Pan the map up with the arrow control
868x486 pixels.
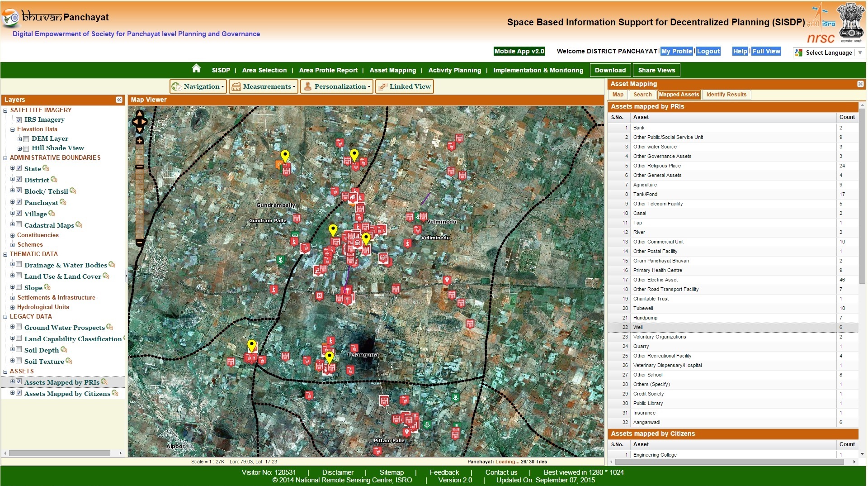[139, 114]
